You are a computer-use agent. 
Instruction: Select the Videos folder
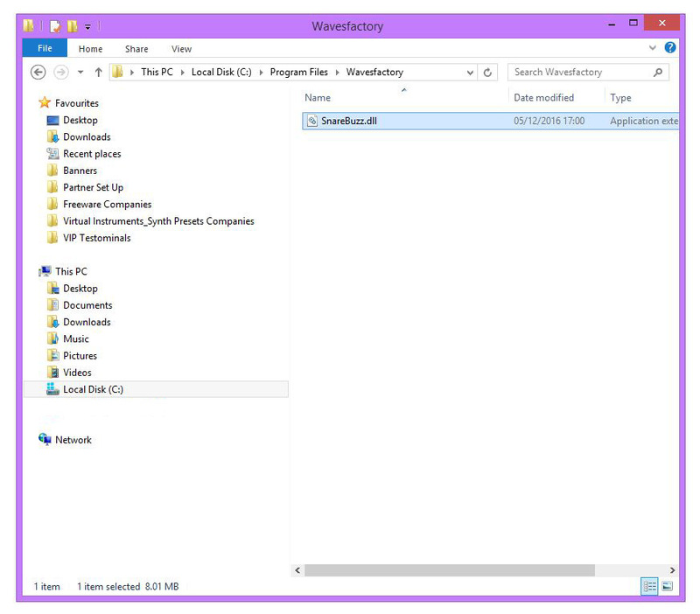pyautogui.click(x=77, y=373)
